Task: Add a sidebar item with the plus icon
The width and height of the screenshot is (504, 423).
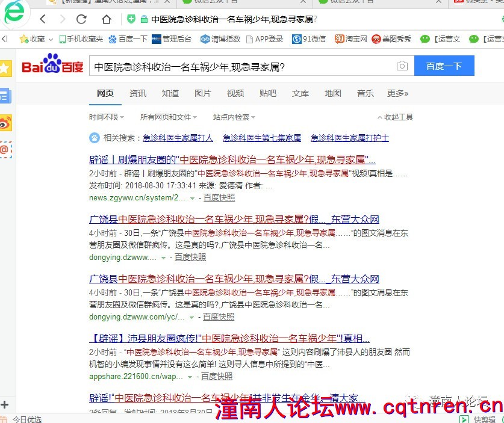Action: 4,405
